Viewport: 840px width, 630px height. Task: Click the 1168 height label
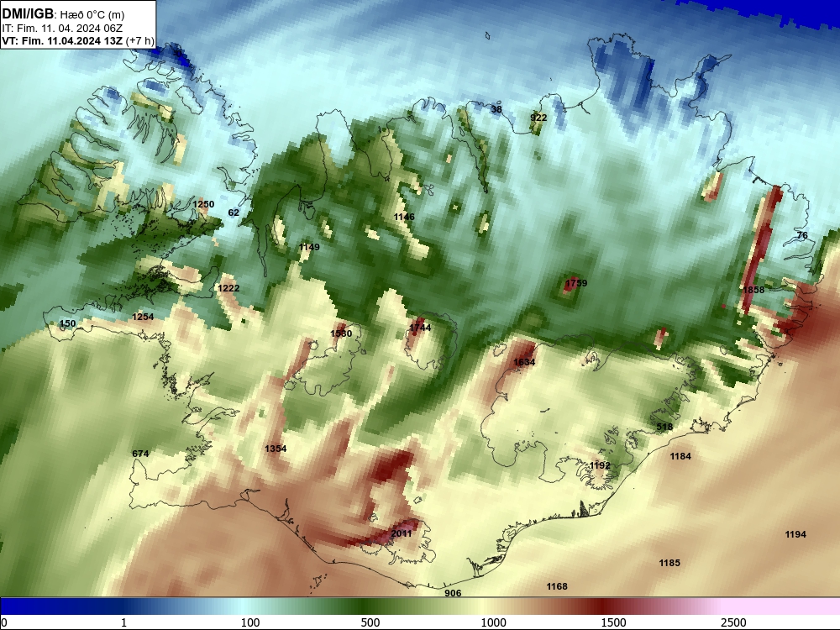click(x=557, y=586)
